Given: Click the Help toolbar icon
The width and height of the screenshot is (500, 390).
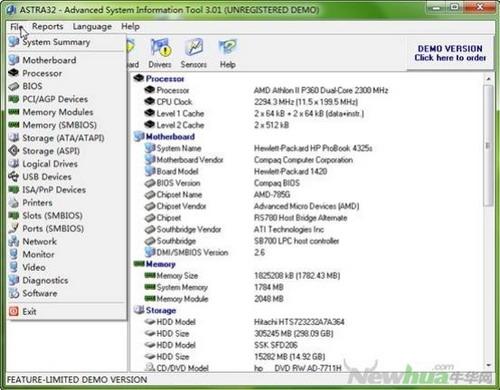Looking at the screenshot, I should coord(228,53).
